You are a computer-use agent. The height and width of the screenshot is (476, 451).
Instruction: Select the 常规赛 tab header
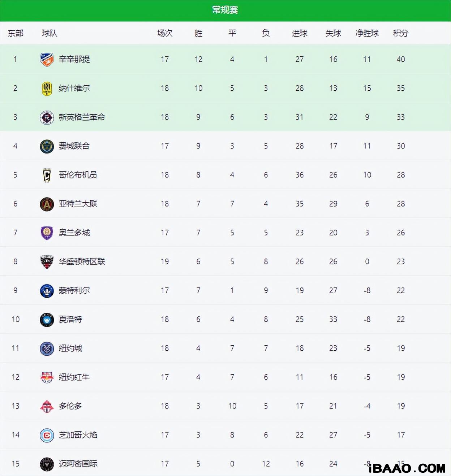point(225,10)
